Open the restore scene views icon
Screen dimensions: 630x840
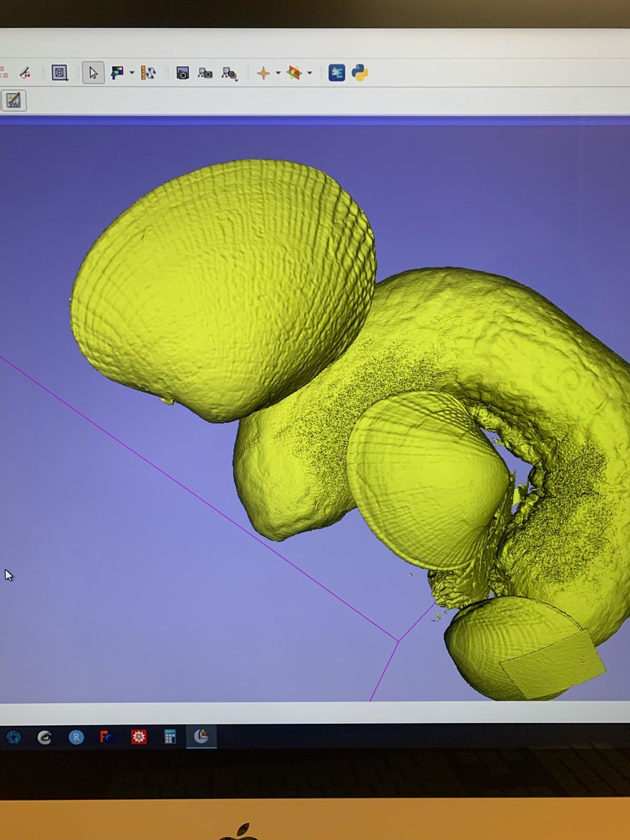(x=229, y=73)
